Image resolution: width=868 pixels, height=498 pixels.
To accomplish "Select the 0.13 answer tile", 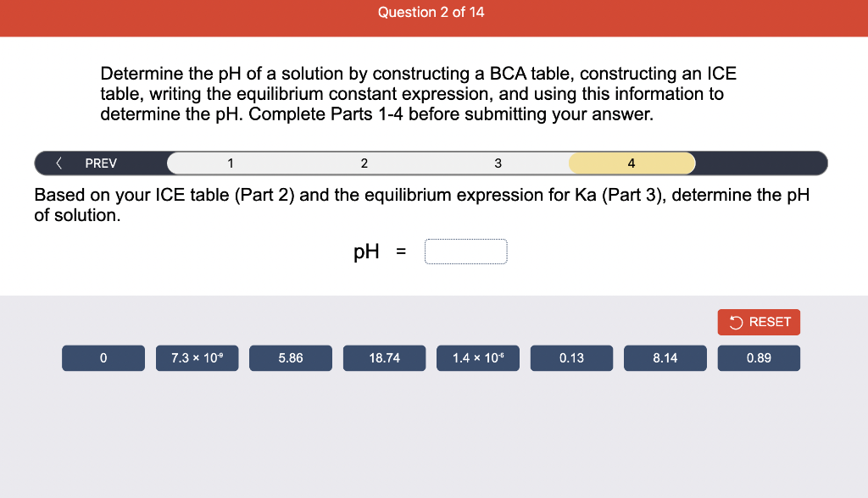I will click(x=571, y=357).
